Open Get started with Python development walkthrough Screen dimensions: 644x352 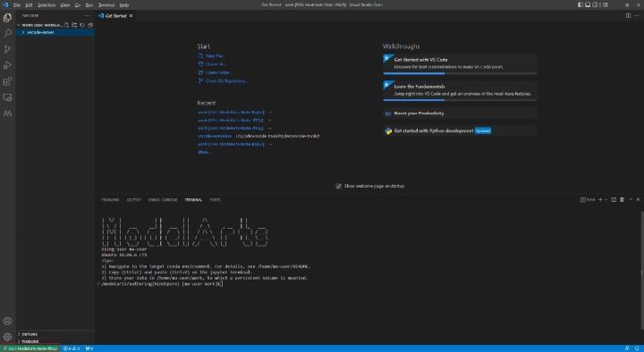pyautogui.click(x=460, y=130)
